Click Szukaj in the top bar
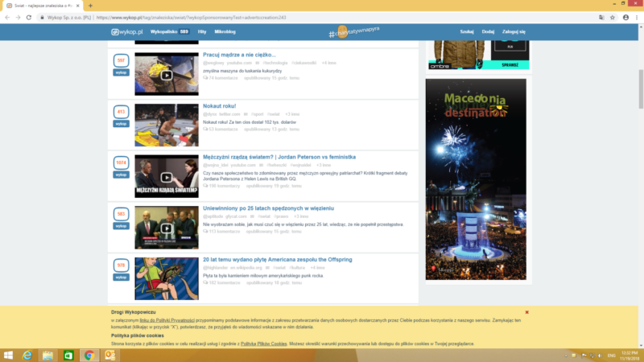The width and height of the screenshot is (644, 362). tap(467, 31)
